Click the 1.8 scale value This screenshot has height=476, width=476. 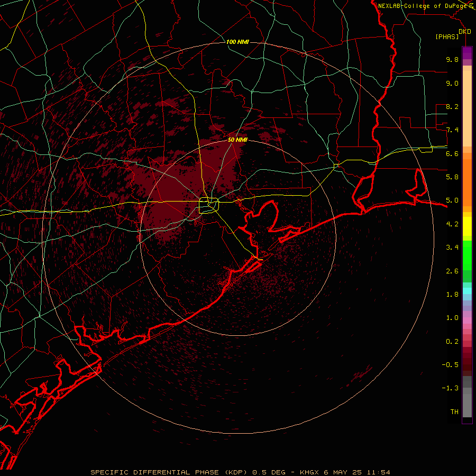[x=452, y=295]
